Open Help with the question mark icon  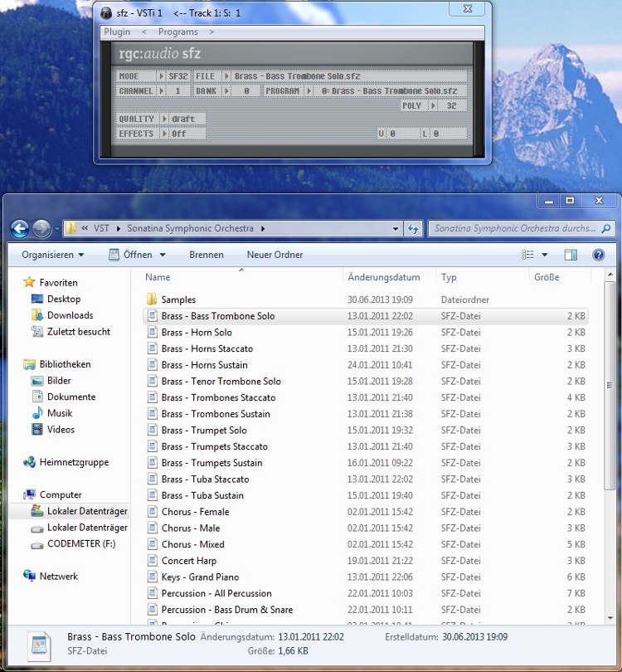598,255
